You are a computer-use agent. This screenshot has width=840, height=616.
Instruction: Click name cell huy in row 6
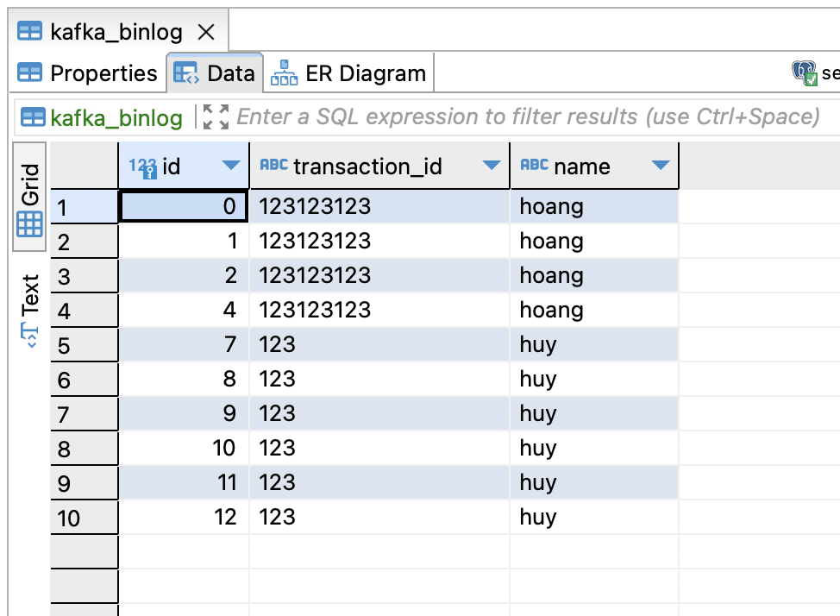595,379
